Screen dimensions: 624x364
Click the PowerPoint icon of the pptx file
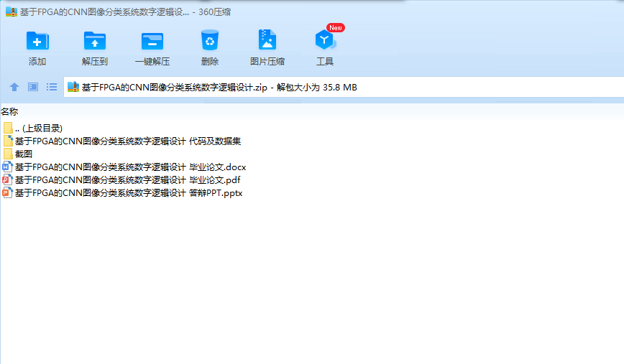click(8, 193)
